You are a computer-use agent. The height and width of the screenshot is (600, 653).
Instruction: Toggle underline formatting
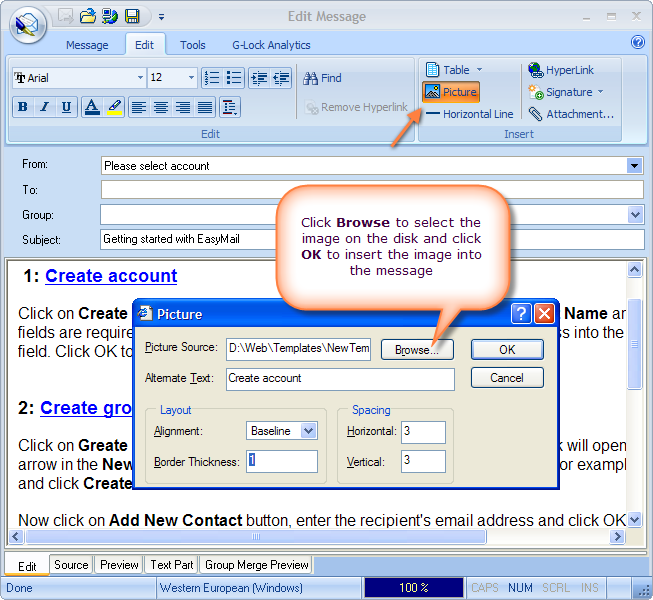pyautogui.click(x=66, y=107)
